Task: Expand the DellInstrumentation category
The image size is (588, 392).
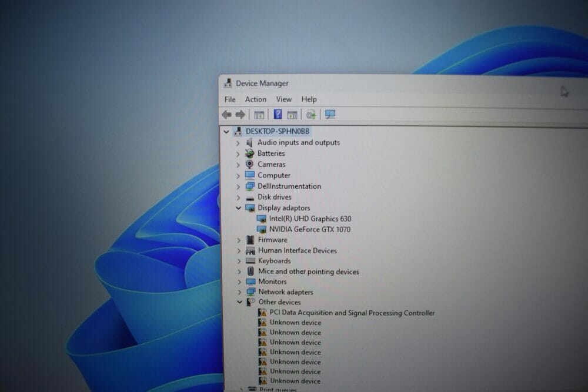Action: pos(238,186)
